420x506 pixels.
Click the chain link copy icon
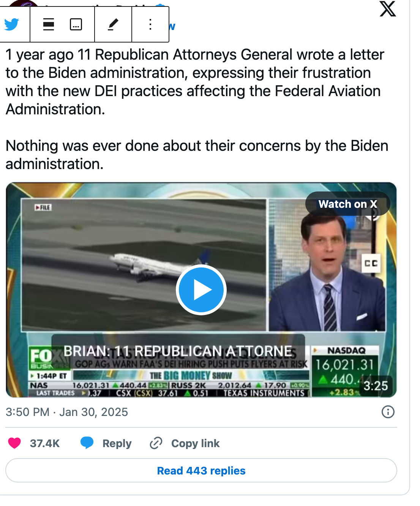(156, 443)
